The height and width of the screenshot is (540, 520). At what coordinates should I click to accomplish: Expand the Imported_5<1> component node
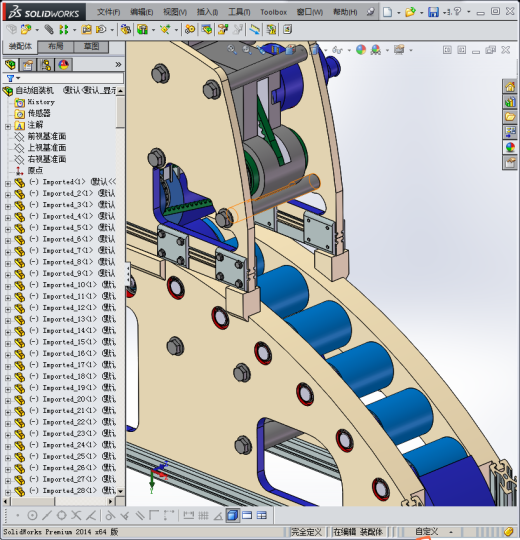click(x=8, y=229)
